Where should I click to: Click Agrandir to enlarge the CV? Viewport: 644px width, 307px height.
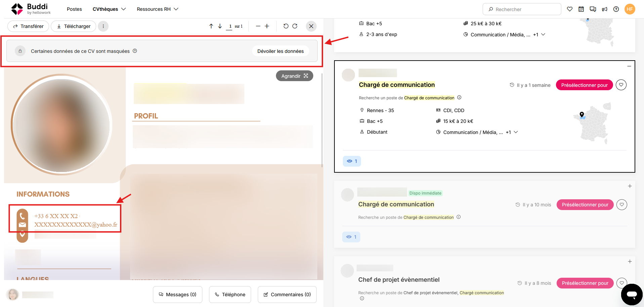click(x=295, y=76)
